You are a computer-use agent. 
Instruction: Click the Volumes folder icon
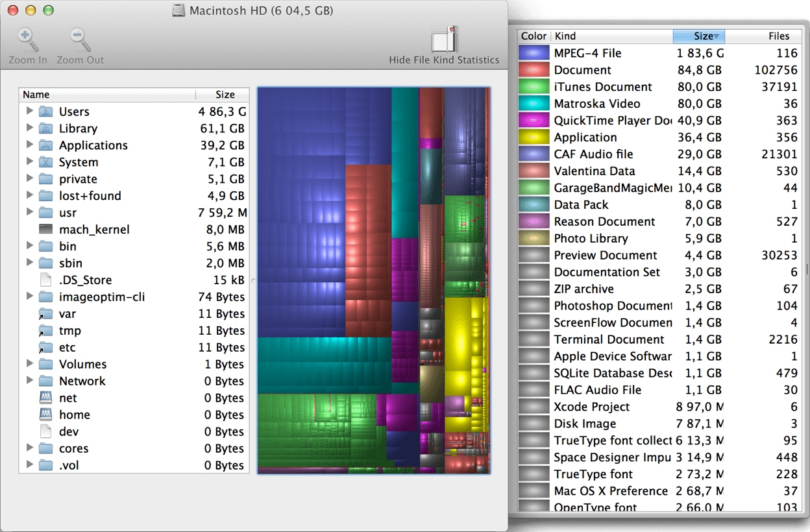click(45, 365)
